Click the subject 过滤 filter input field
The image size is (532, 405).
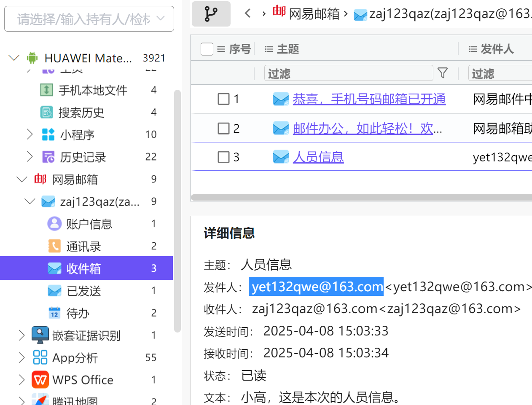348,73
